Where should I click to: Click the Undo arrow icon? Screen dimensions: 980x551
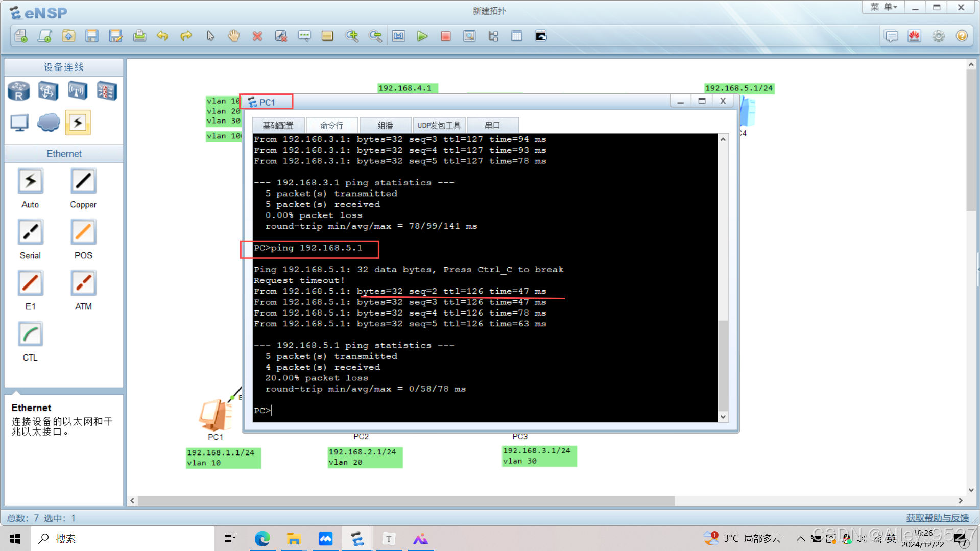click(162, 36)
